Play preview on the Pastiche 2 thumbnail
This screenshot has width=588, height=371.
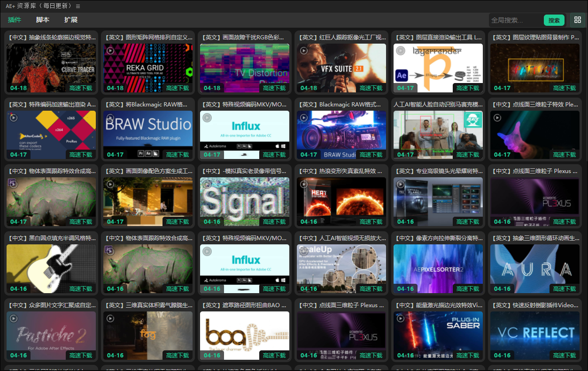(14, 318)
